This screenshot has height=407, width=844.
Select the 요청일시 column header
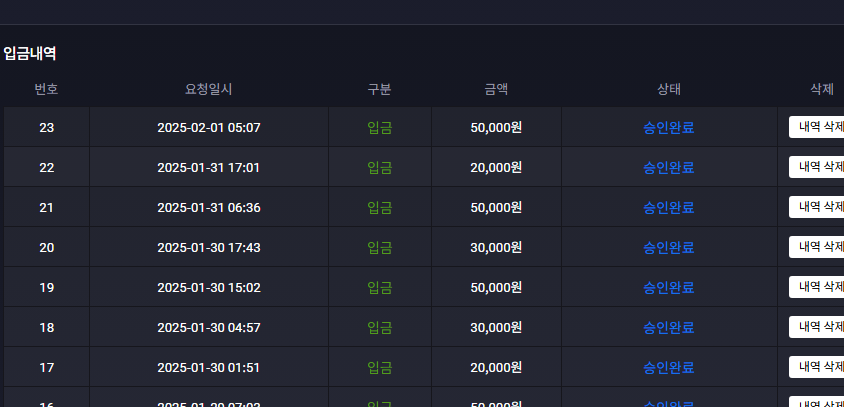tap(209, 89)
